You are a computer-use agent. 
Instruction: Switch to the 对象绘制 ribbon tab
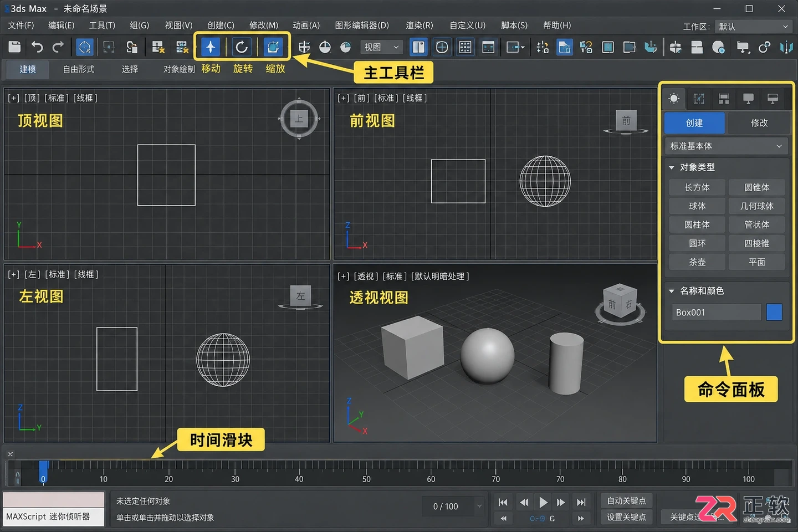point(179,69)
